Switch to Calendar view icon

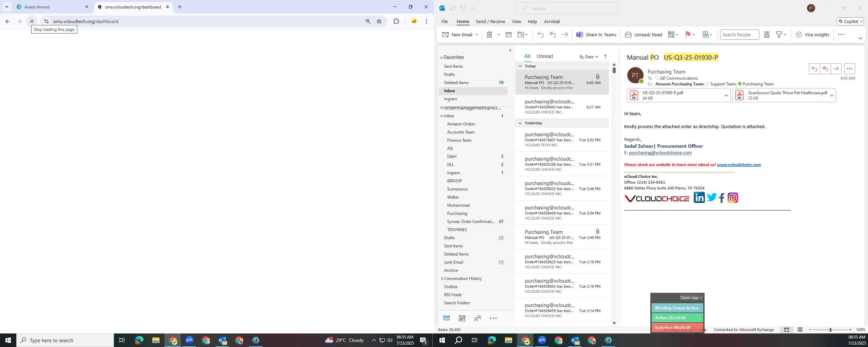pos(462,318)
